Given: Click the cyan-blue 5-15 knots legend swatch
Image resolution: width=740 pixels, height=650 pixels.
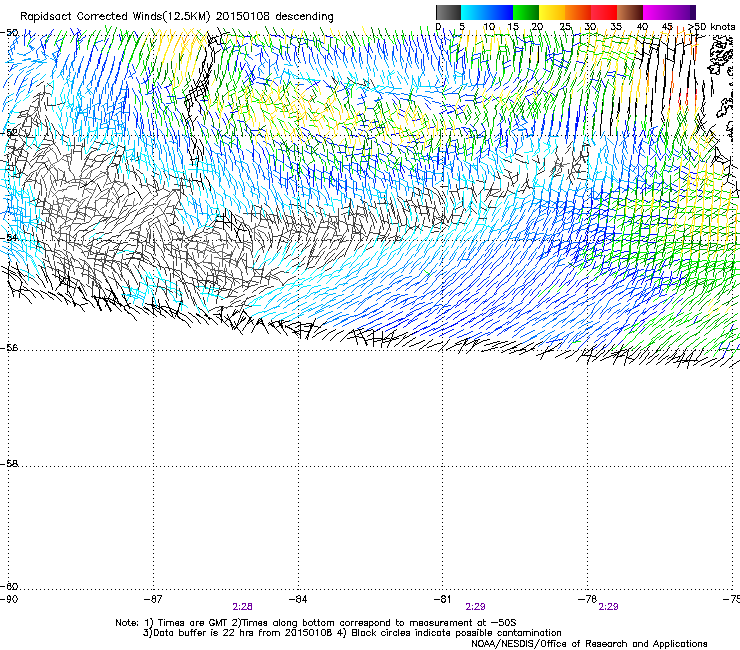Looking at the screenshot, I should tap(487, 12).
